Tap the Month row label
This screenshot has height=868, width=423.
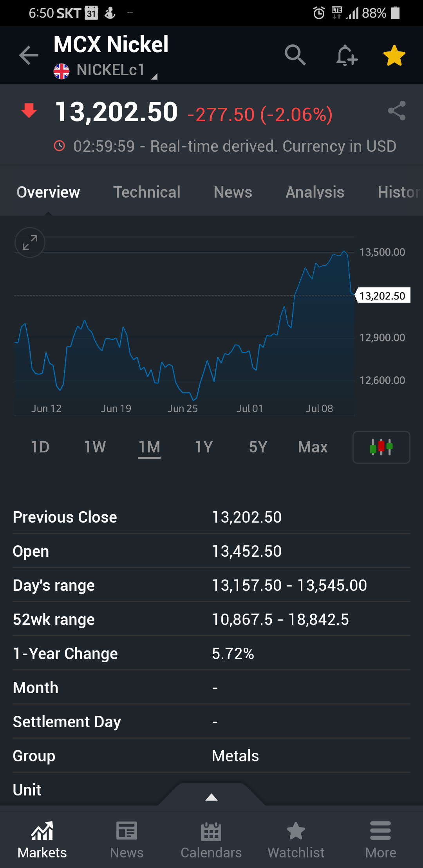[36, 688]
